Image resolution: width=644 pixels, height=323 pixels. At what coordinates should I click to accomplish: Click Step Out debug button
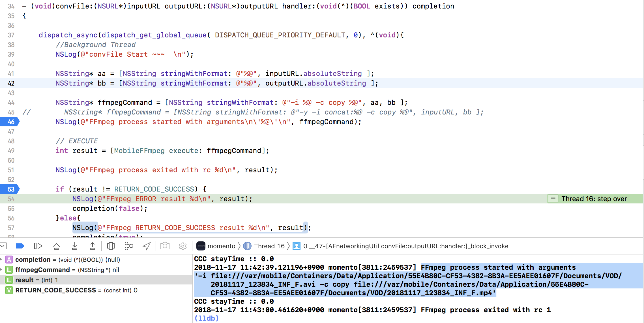(x=93, y=246)
